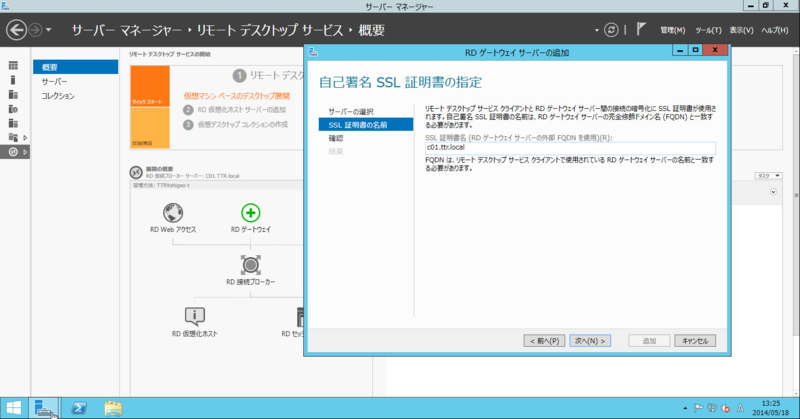
Task: Select the fourth server role icon with a clock badge
Action: pyautogui.click(x=13, y=109)
